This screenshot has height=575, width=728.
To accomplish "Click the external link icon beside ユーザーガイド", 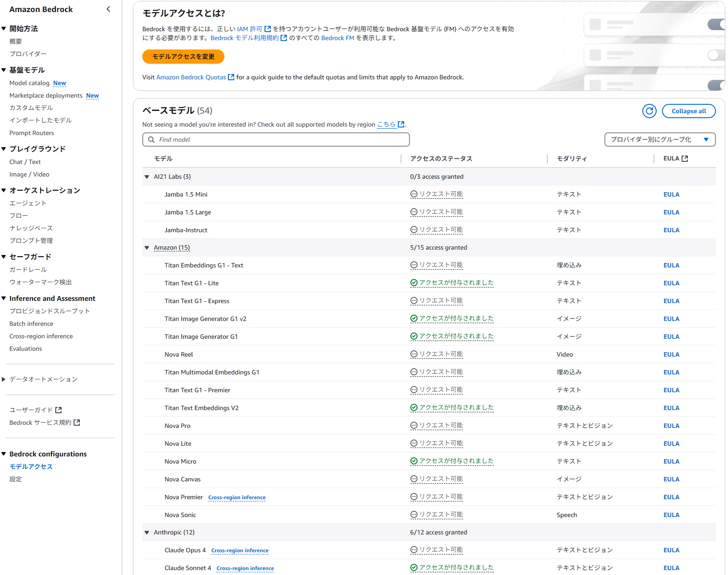I will [58, 410].
